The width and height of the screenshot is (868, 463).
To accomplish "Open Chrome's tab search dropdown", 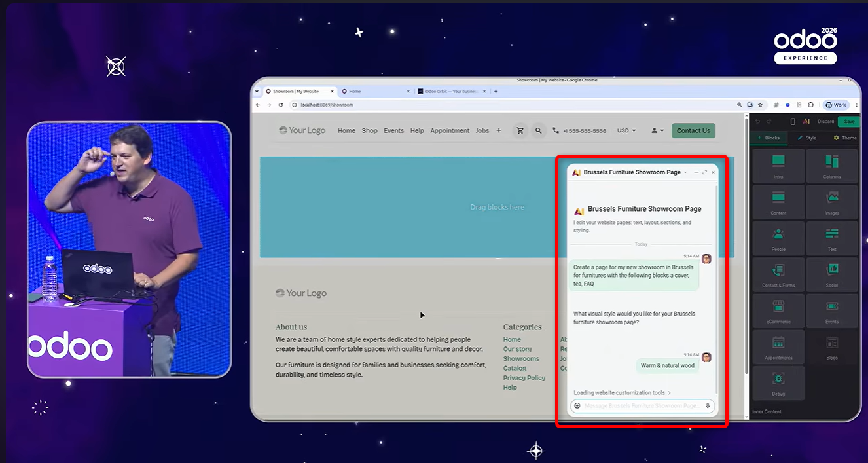I will pyautogui.click(x=257, y=91).
